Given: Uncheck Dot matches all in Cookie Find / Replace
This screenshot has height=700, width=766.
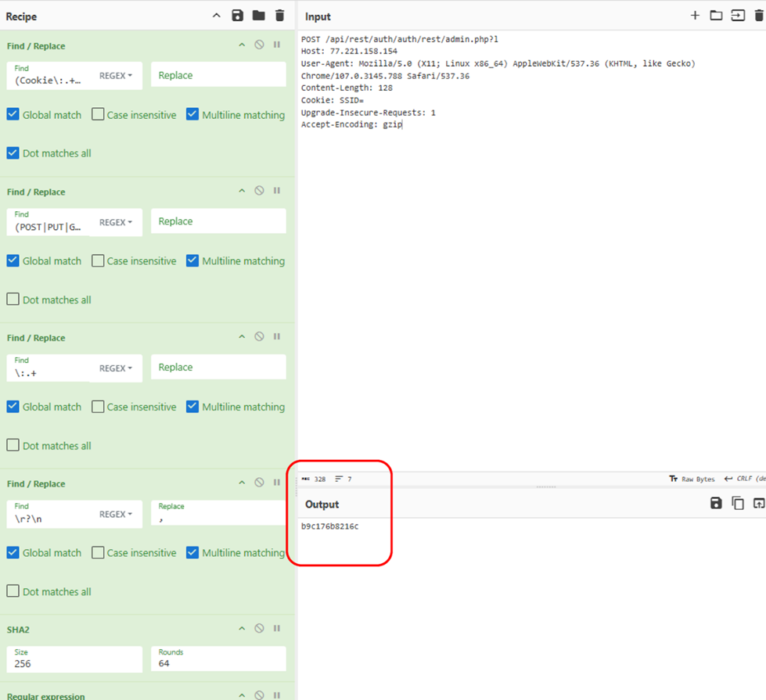Looking at the screenshot, I should click(13, 153).
